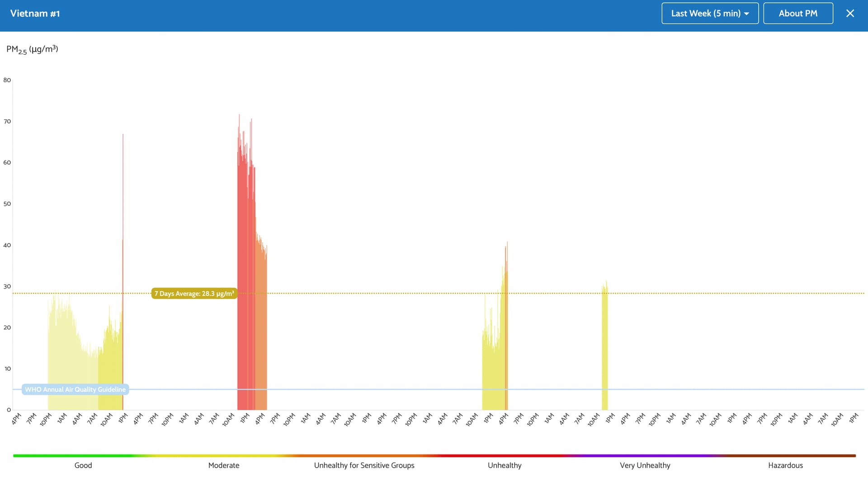The width and height of the screenshot is (868, 493).
Task: Open the Last Week (5 min) dropdown
Action: pyautogui.click(x=705, y=14)
